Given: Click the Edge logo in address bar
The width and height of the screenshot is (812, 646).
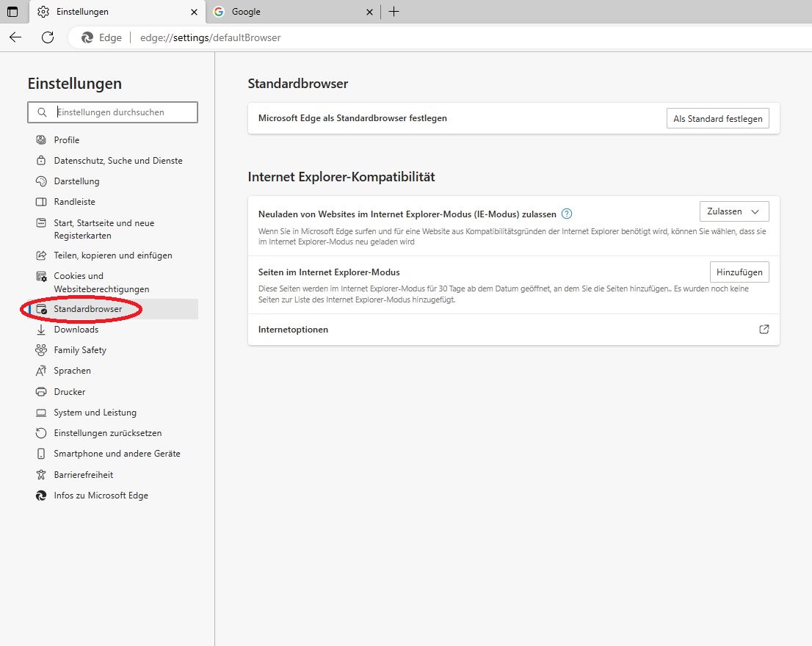Looking at the screenshot, I should (87, 37).
